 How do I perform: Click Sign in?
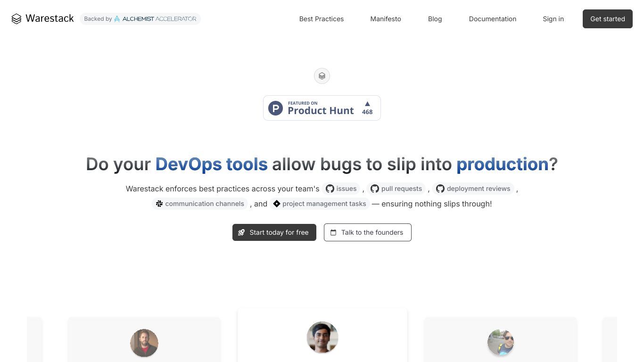tap(553, 19)
